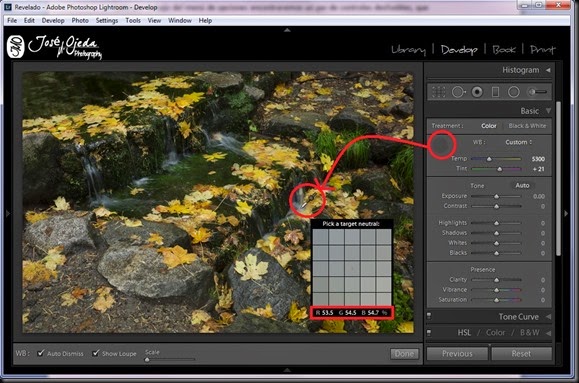Toggle the Tone Curve panel switch
The height and width of the screenshot is (383, 579).
click(429, 316)
